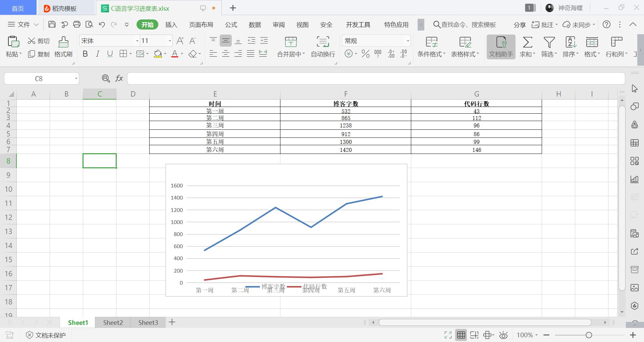Increase decimal places

391,54
